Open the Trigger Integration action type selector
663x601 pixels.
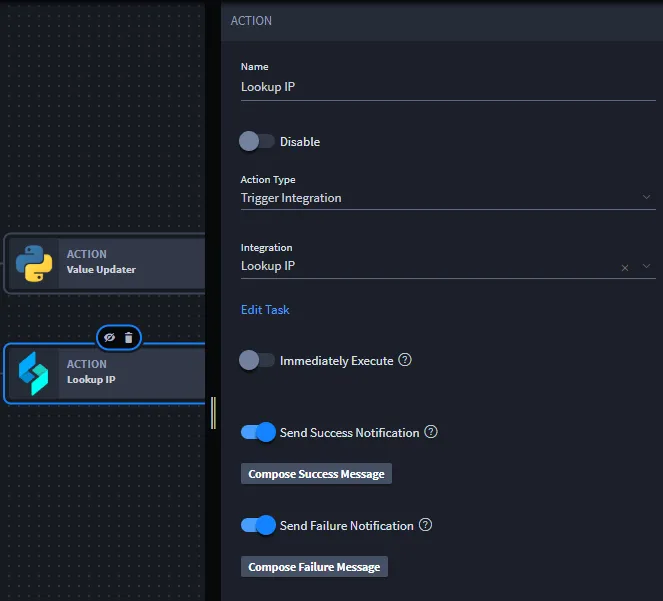point(448,198)
